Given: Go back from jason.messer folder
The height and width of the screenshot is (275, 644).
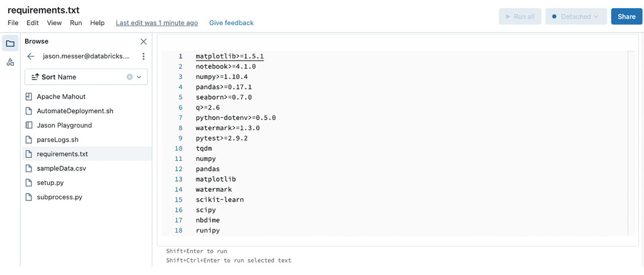Looking at the screenshot, I should pos(31,56).
